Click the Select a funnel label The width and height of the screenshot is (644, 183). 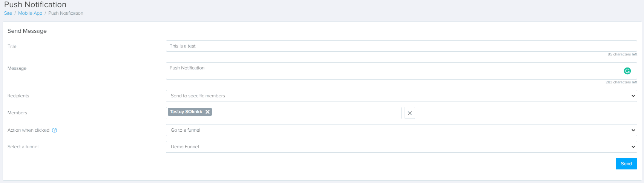click(23, 147)
